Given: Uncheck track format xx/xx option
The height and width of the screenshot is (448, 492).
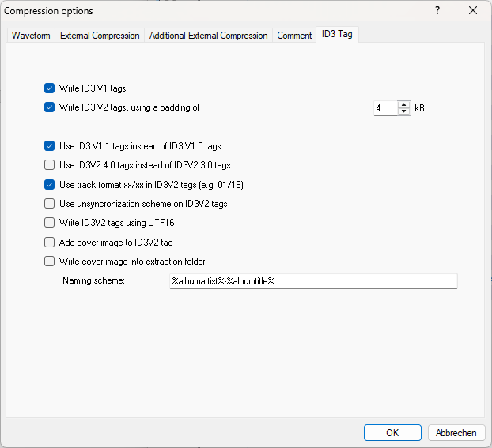Looking at the screenshot, I should click(50, 184).
